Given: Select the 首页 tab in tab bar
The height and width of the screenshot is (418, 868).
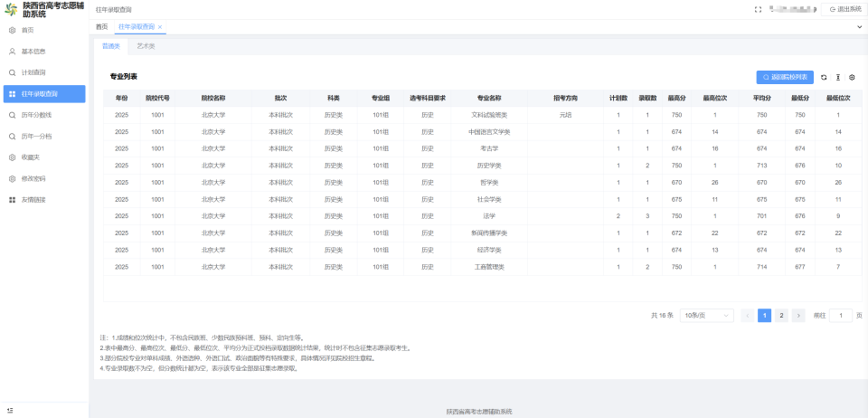Looking at the screenshot, I should click(101, 26).
